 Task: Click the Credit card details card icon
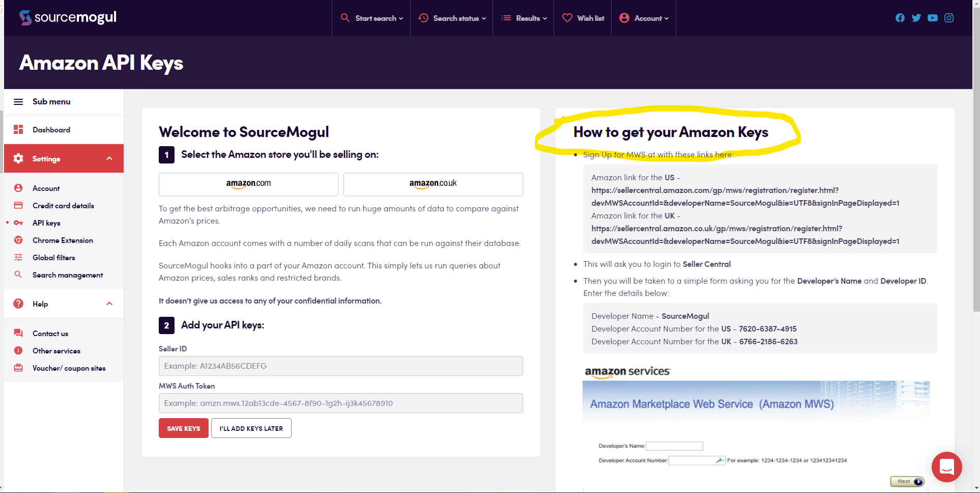pos(18,205)
